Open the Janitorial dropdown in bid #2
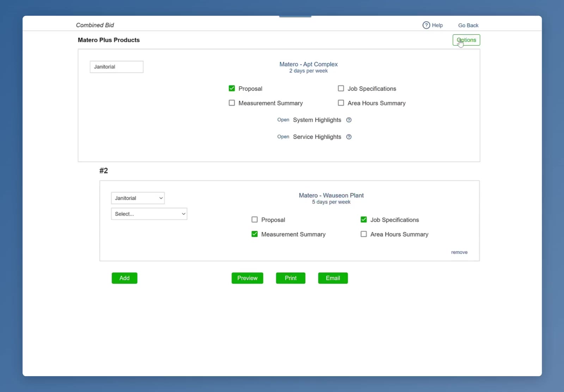 click(x=138, y=198)
